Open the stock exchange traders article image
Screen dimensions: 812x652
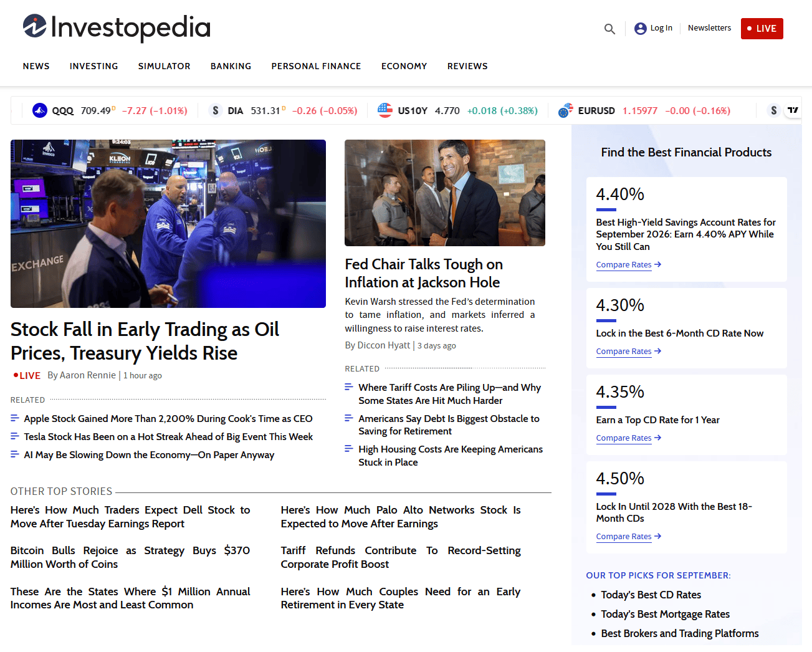coord(168,224)
